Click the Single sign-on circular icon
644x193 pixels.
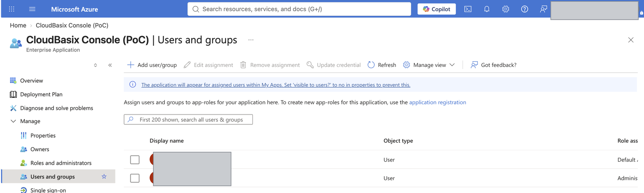point(24,190)
